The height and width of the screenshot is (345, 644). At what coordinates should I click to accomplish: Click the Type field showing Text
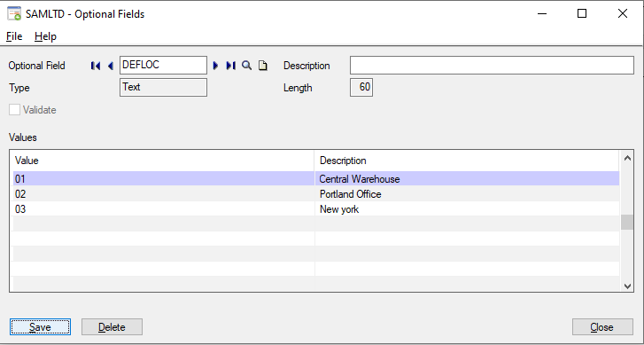coord(163,88)
